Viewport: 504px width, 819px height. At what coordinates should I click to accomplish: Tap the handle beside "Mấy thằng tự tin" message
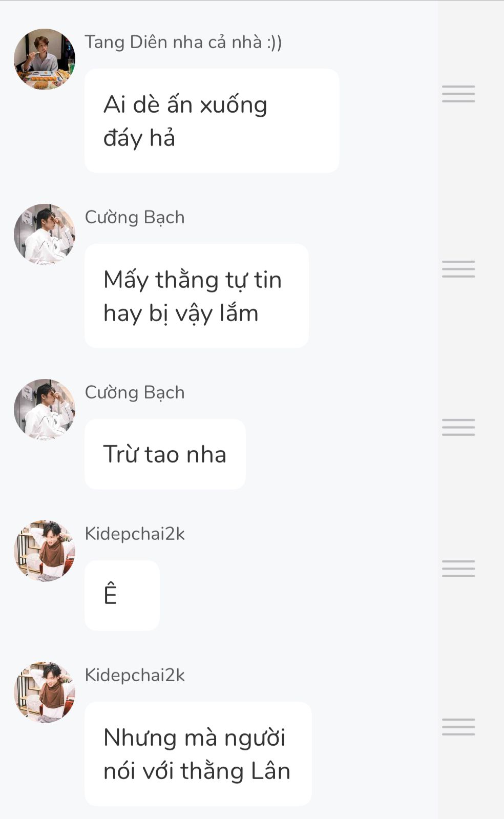458,269
